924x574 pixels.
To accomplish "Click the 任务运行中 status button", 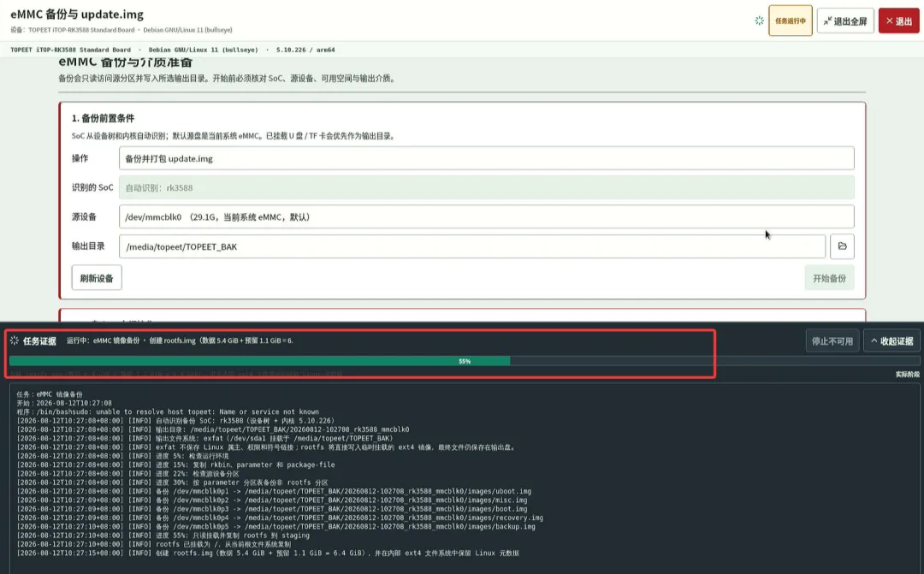I will 791,21.
